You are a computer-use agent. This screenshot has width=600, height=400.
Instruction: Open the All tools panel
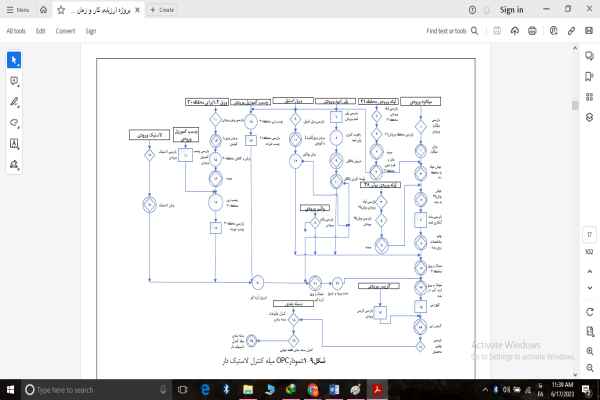[x=16, y=31]
